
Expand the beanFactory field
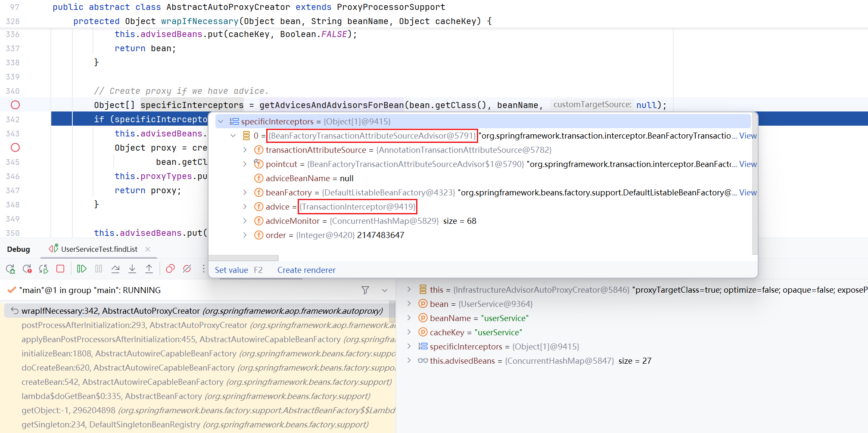tap(245, 192)
